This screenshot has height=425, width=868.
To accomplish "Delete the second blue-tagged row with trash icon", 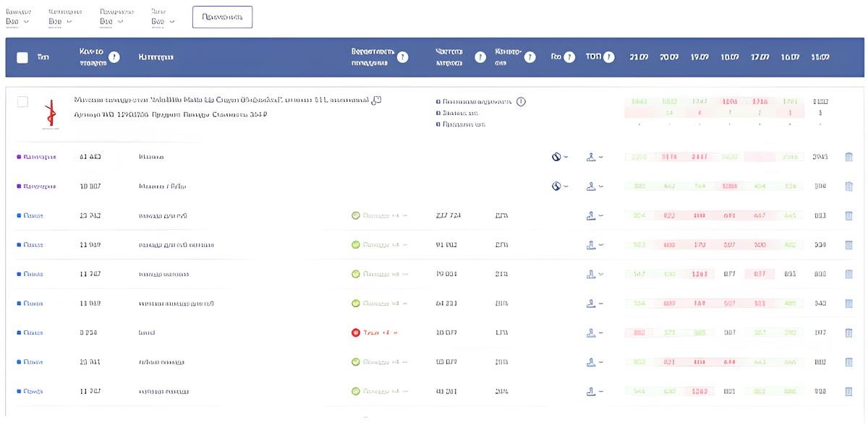I will 849,245.
